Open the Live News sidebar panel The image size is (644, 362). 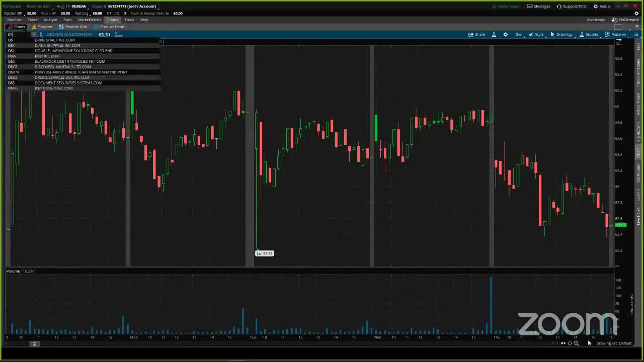[638, 216]
